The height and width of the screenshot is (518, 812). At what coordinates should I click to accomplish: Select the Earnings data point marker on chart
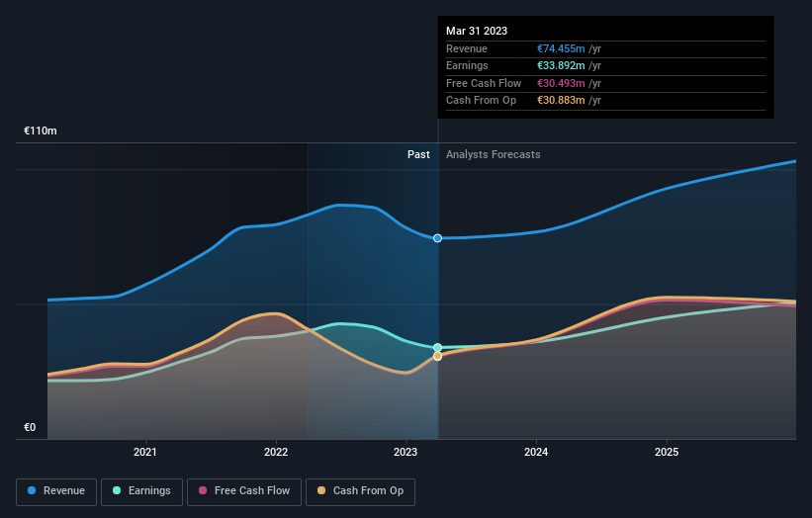(x=437, y=347)
